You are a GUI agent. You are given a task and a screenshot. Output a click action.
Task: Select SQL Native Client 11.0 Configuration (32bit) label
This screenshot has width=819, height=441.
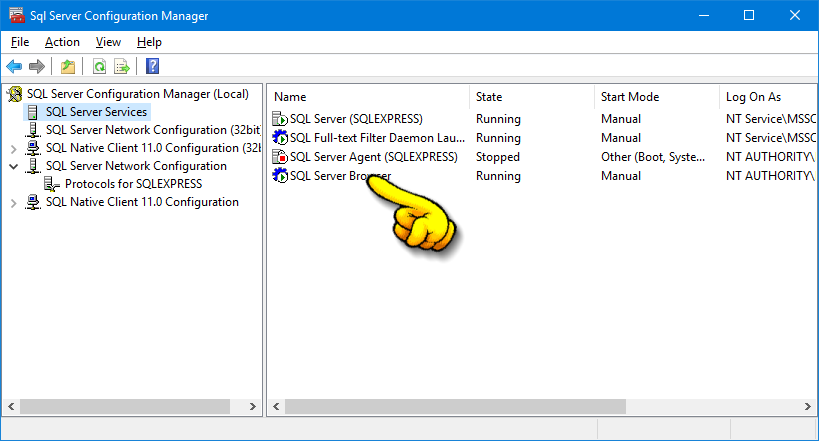coord(153,148)
